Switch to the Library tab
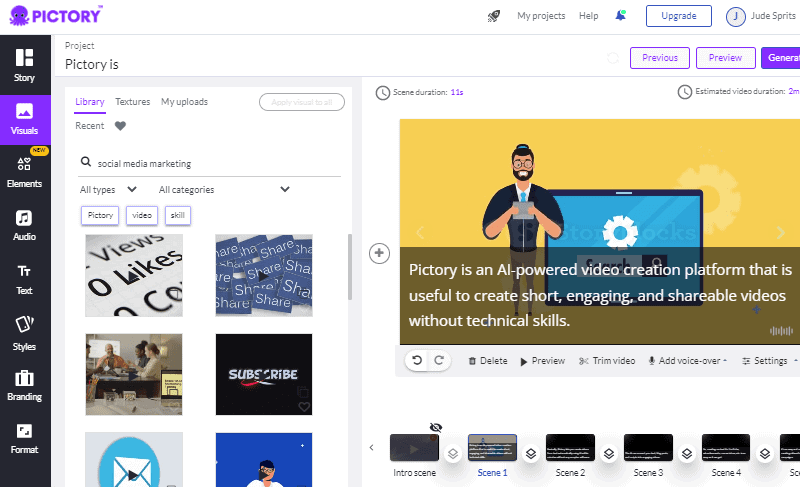The width and height of the screenshot is (800, 487). click(x=90, y=101)
